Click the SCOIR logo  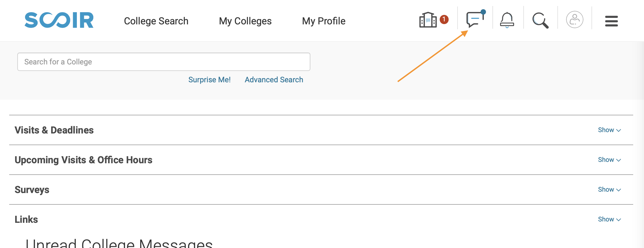click(x=59, y=20)
